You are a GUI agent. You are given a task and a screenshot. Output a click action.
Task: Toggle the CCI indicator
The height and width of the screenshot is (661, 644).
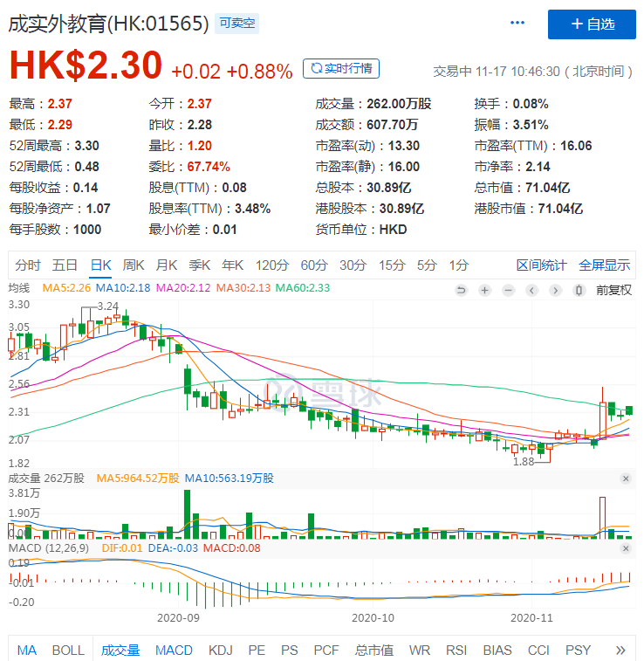click(538, 650)
